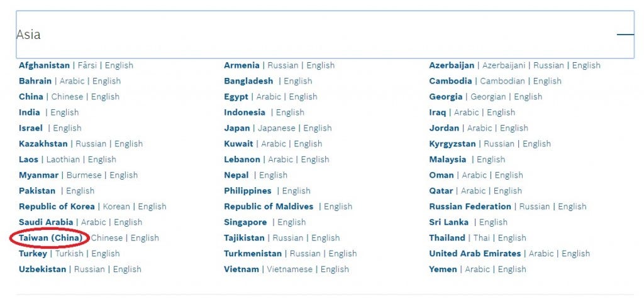Open Turkish version for Turkey

point(69,254)
